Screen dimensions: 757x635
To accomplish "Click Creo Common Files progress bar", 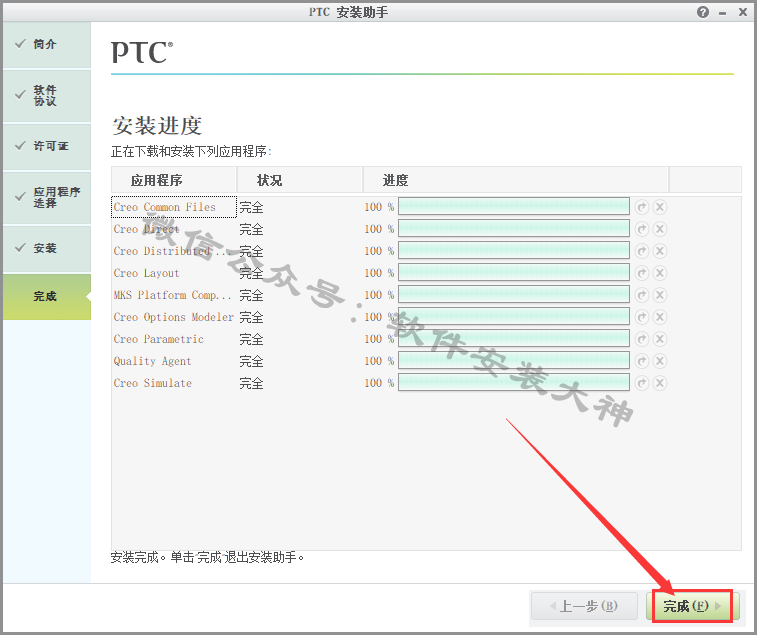I will coord(514,207).
